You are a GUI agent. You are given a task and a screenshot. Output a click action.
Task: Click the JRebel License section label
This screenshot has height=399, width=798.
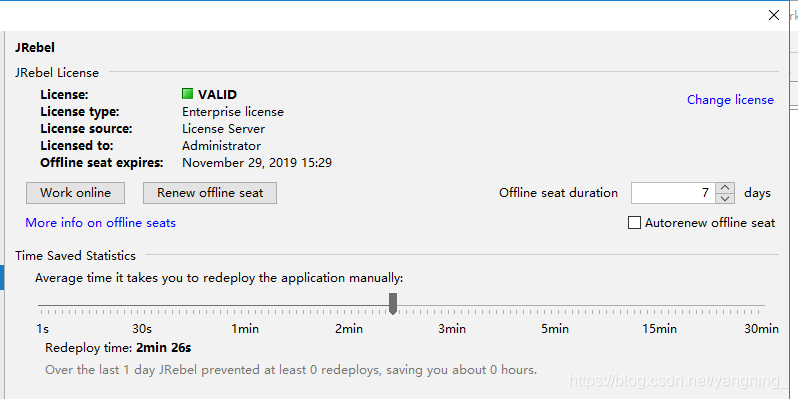57,73
